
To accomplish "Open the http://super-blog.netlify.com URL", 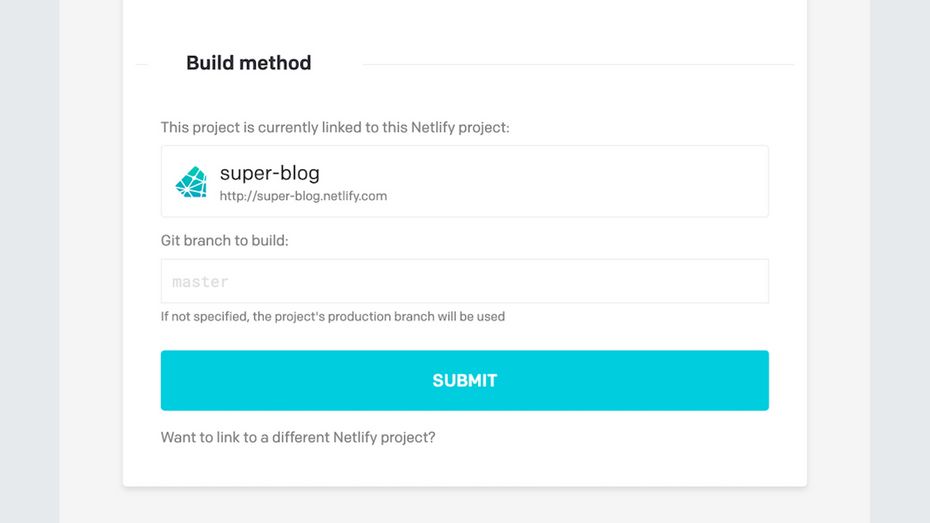I will point(303,196).
